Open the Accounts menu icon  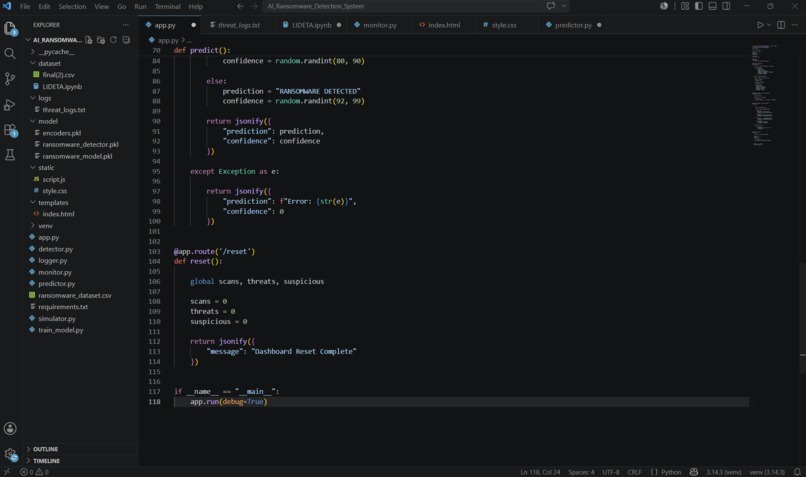[10, 428]
